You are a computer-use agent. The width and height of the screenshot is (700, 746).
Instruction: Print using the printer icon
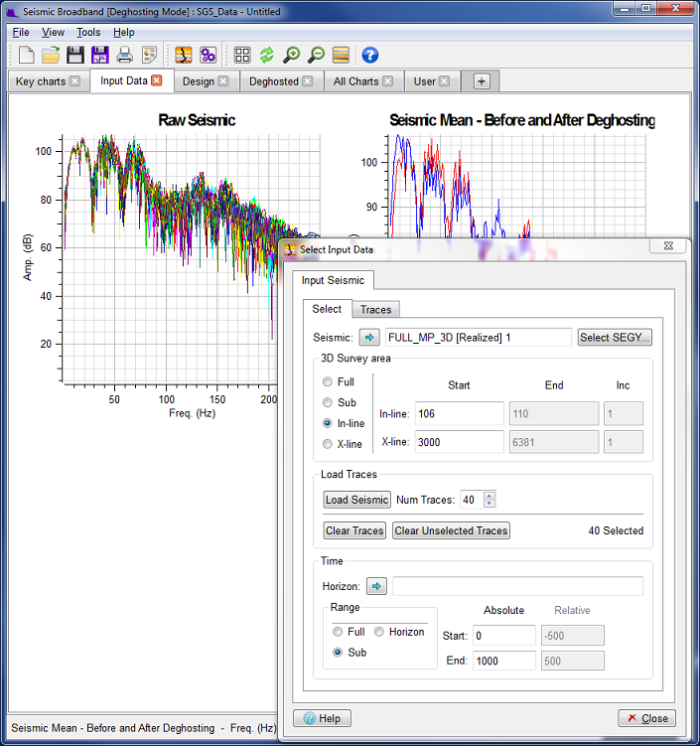[x=124, y=55]
